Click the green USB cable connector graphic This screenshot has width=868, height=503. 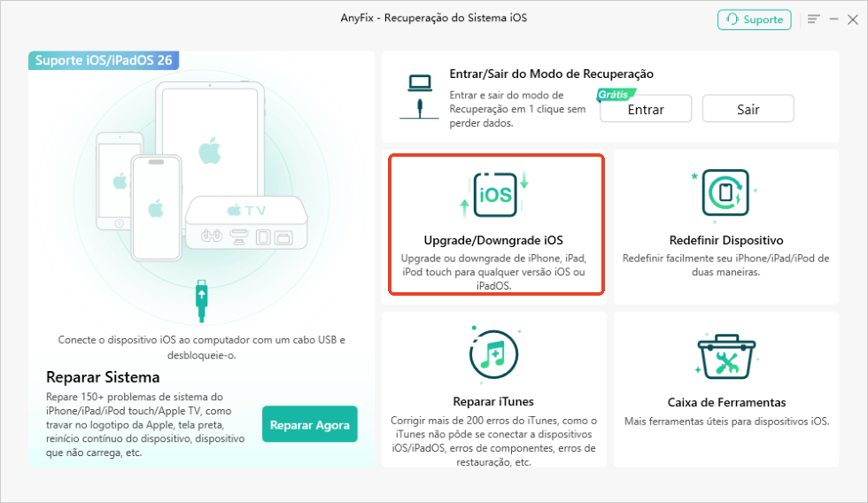coord(202,300)
